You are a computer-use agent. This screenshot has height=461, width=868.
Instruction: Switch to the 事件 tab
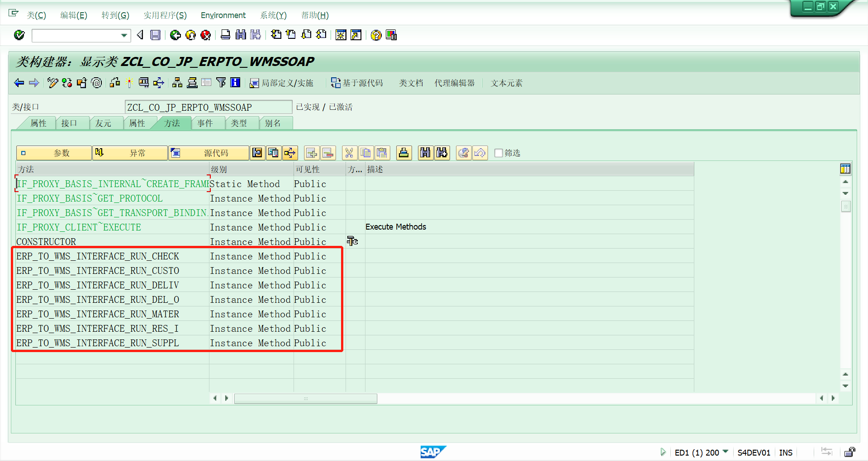click(x=205, y=123)
